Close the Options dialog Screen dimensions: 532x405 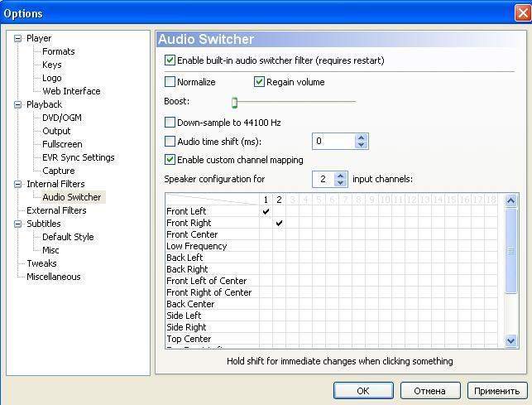(523, 13)
